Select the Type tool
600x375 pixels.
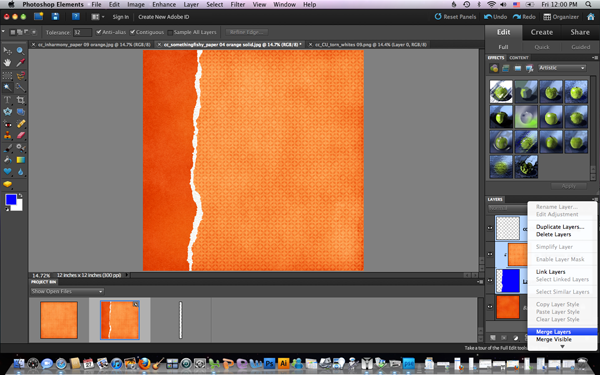click(x=7, y=100)
